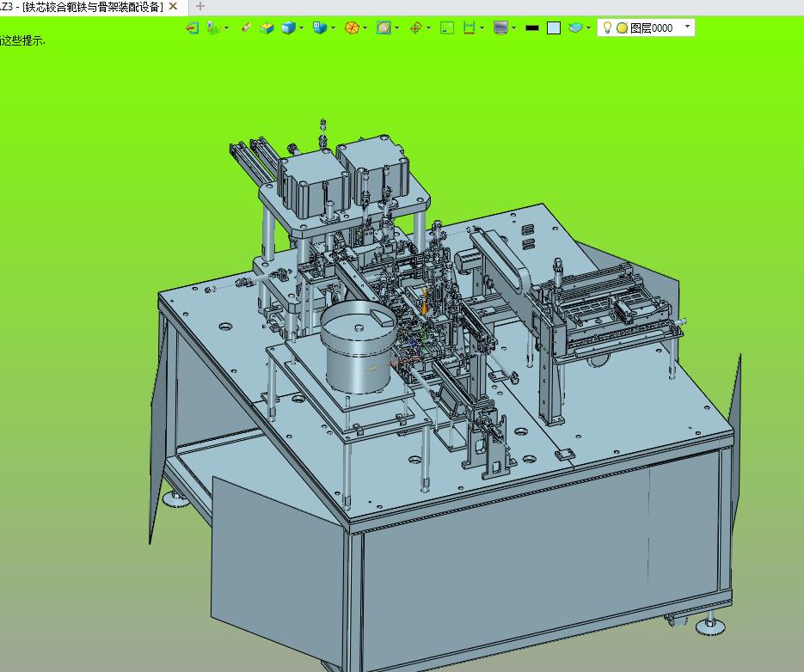
Task: Add a new document tab with plus
Action: (200, 7)
